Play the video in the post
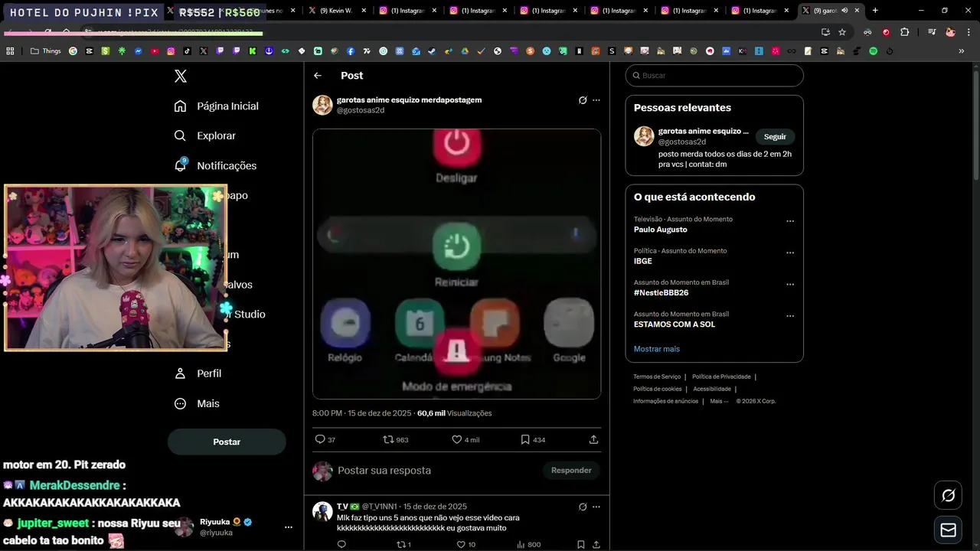980x551 pixels. [456, 264]
